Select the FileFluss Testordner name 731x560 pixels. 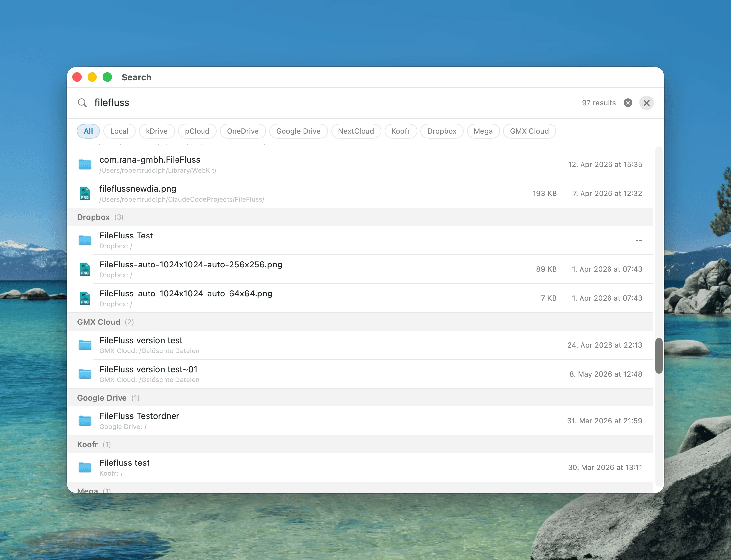coord(139,416)
